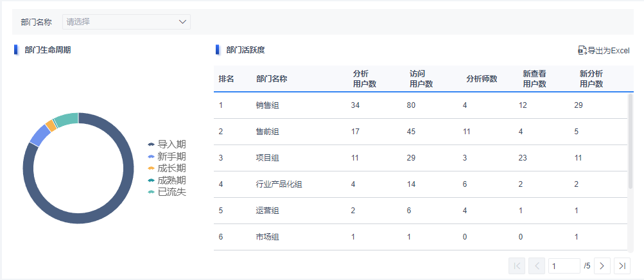
Task: Toggle 成长期 legend item
Action: (x=167, y=168)
